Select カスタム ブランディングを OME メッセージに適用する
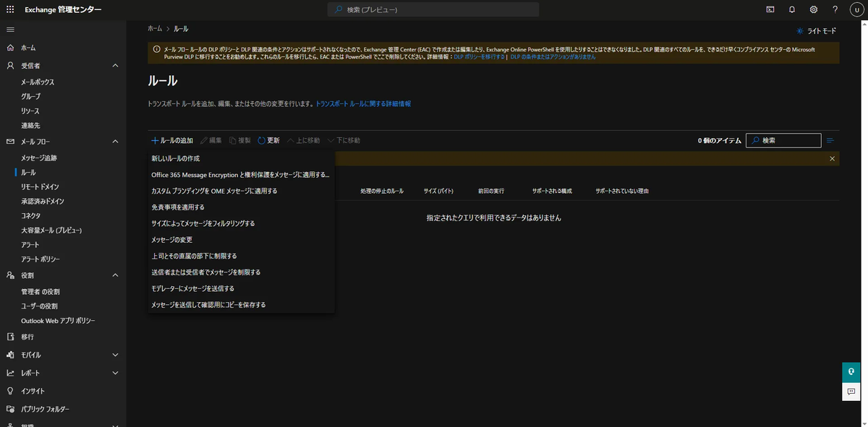 pyautogui.click(x=241, y=191)
